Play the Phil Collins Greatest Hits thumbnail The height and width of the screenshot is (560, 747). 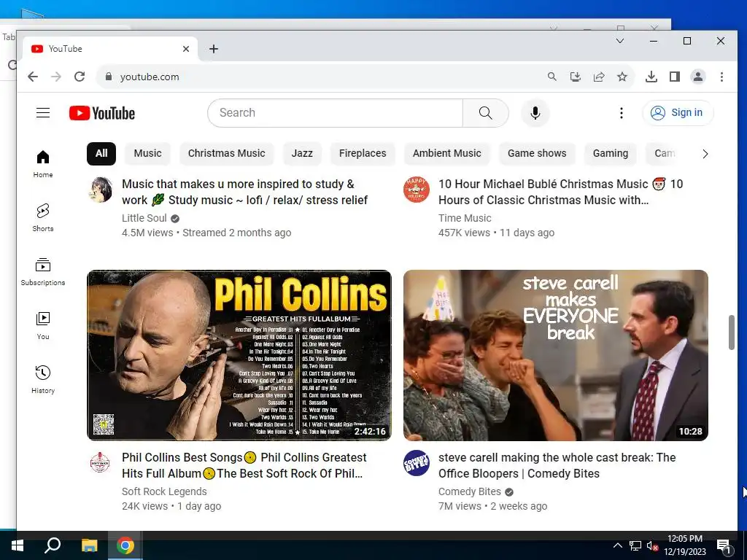(239, 355)
